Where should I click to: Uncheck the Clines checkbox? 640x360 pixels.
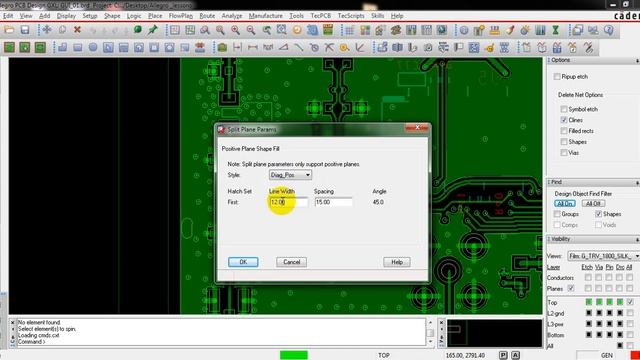[564, 120]
